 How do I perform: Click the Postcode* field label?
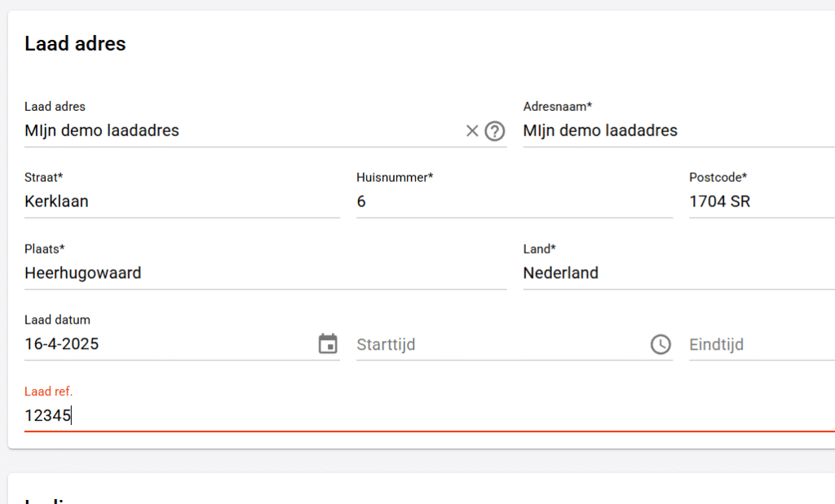coord(718,178)
